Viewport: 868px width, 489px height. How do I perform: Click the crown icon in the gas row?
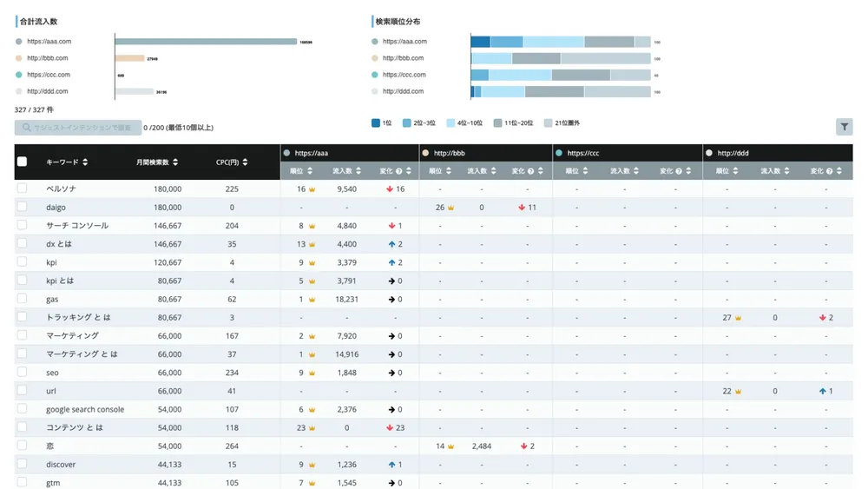pos(312,300)
